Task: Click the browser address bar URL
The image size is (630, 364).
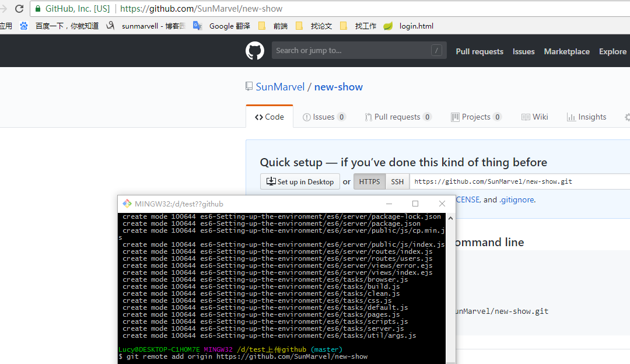Action: [201, 8]
